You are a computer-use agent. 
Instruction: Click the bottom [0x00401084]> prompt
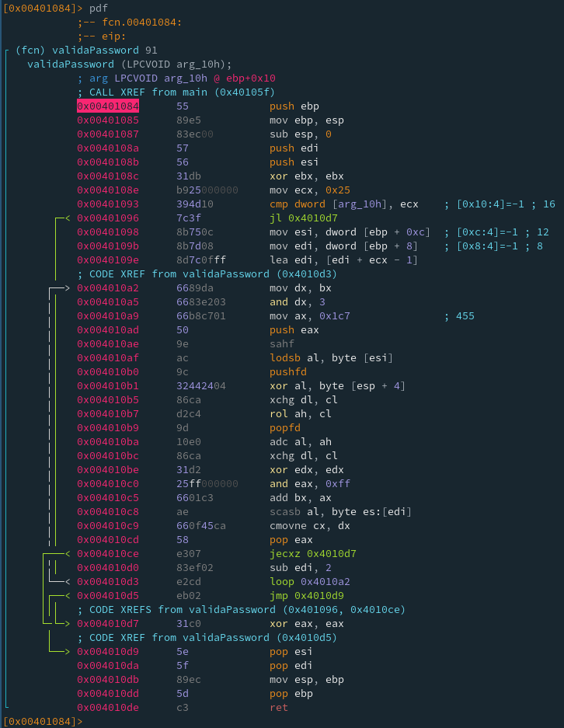coord(43,722)
